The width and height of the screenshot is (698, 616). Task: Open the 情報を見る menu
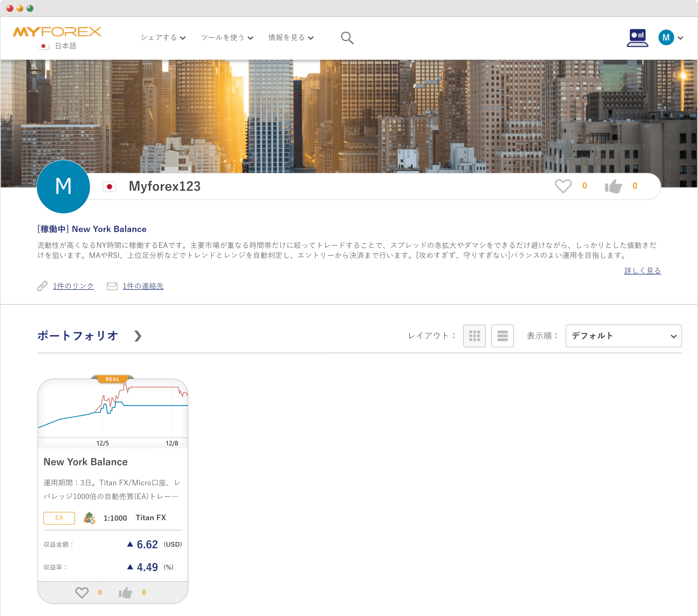tap(291, 38)
